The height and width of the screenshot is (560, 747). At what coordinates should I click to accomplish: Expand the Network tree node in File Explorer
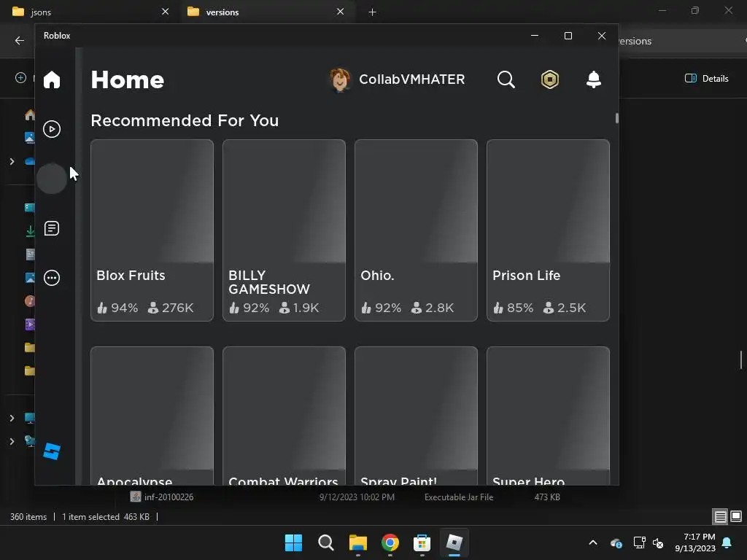tap(12, 441)
